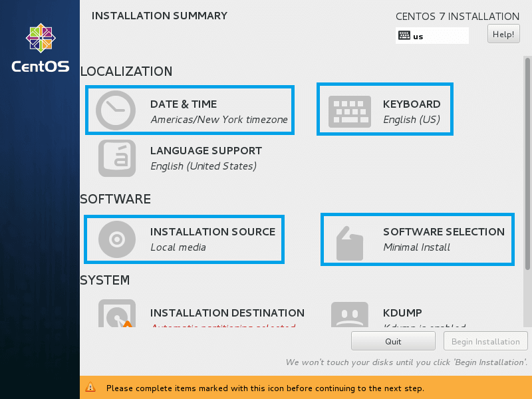Screen dimensions: 532x399
Task: Open KDUMP settings label
Action: [x=402, y=313]
